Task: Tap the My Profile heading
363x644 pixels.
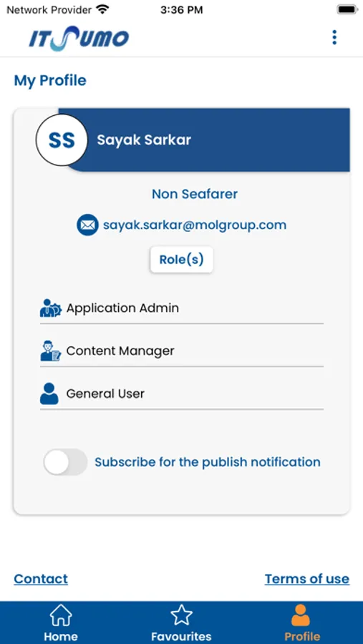Action: pos(50,80)
